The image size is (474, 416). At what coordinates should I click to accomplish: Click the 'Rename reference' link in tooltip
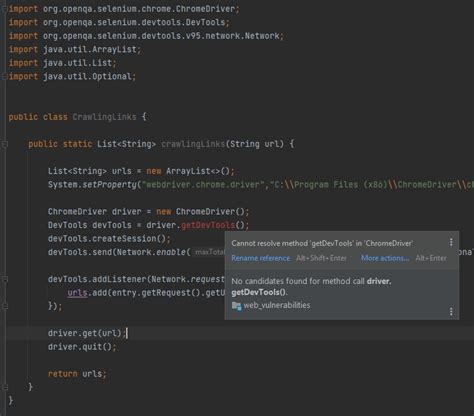pyautogui.click(x=261, y=258)
